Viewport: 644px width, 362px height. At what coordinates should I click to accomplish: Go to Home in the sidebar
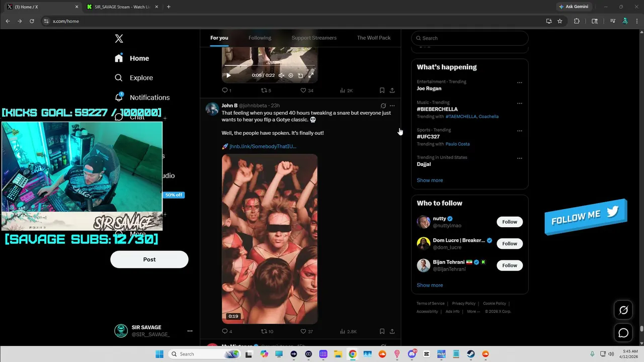coord(132,58)
